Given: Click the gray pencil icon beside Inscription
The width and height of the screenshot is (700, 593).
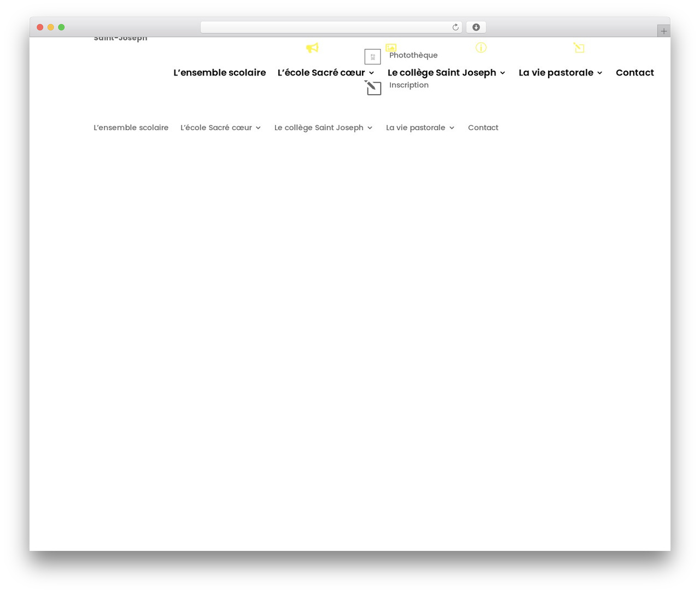Looking at the screenshot, I should (x=373, y=88).
